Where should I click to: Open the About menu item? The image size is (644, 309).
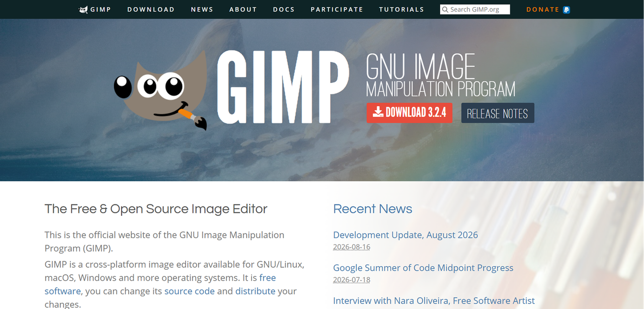click(x=243, y=10)
